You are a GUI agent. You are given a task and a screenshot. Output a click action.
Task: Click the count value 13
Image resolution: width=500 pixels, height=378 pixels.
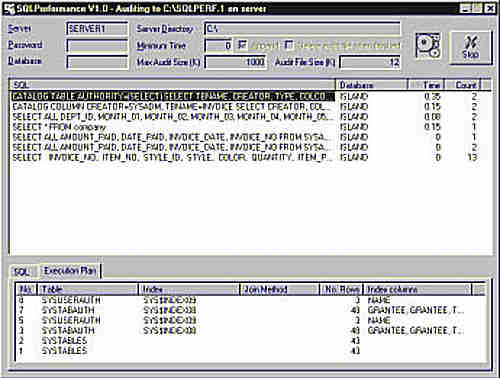[472, 157]
